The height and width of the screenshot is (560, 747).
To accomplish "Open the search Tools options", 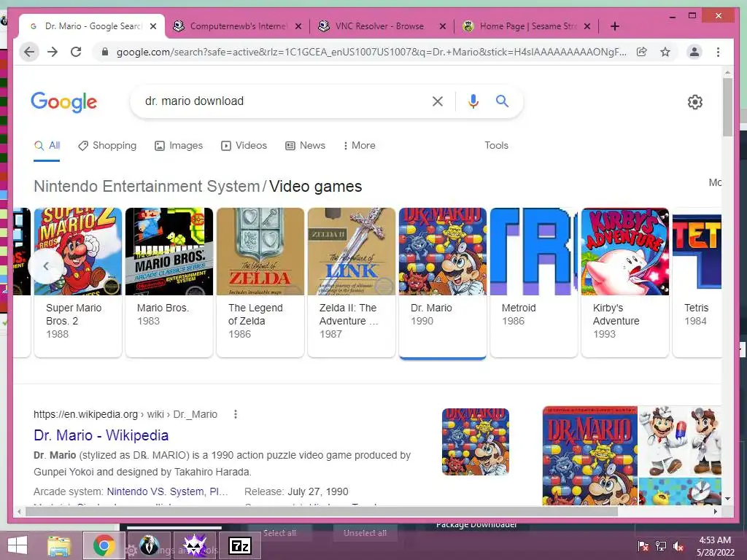I will point(496,146).
